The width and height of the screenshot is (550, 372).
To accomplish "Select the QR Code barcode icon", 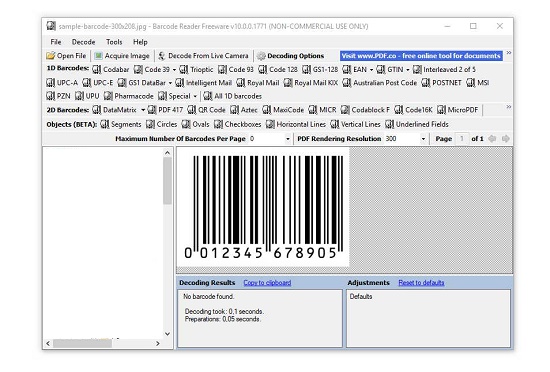I will pyautogui.click(x=192, y=110).
